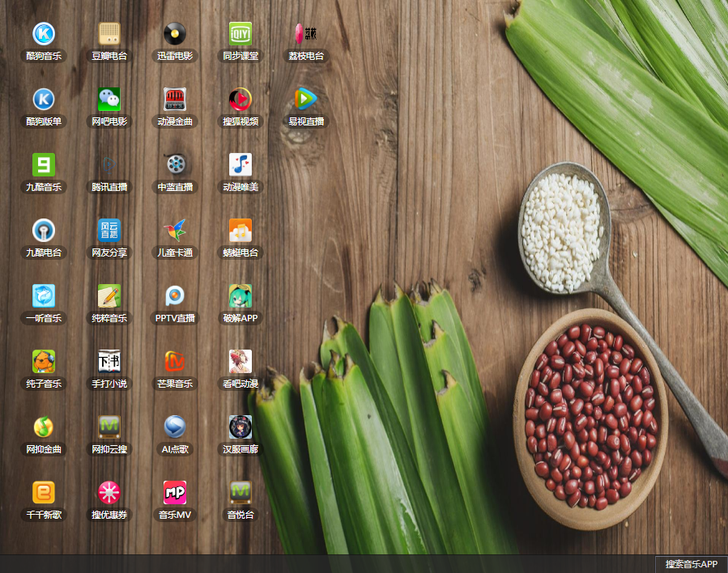Start 易视直播 play-arrow icon

tap(306, 100)
